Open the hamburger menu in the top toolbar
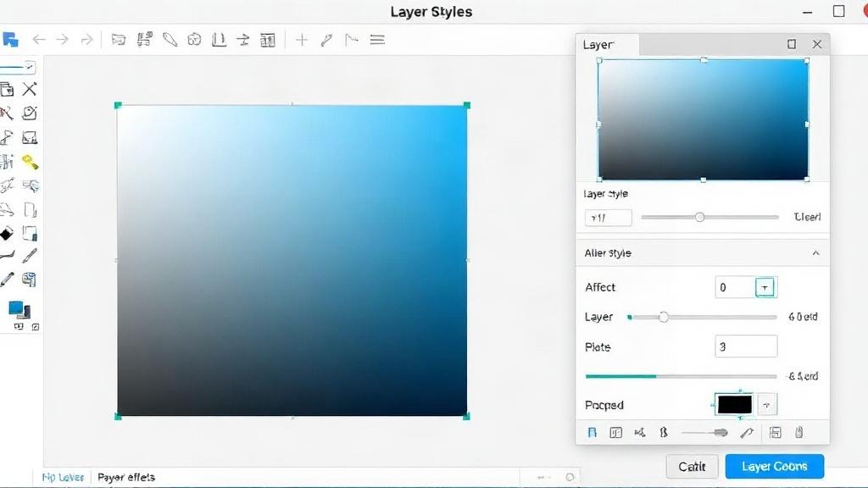This screenshot has width=868, height=488. click(377, 40)
